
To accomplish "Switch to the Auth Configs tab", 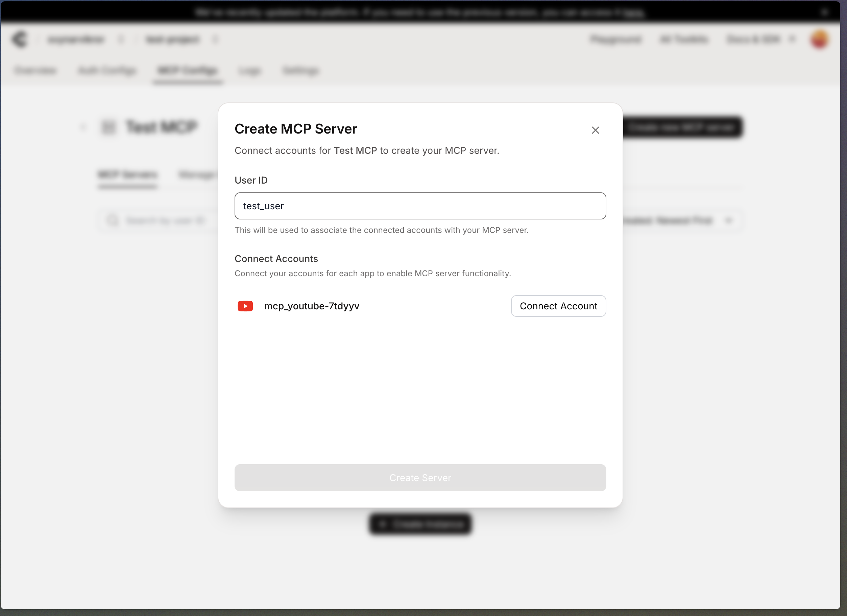I will point(107,71).
